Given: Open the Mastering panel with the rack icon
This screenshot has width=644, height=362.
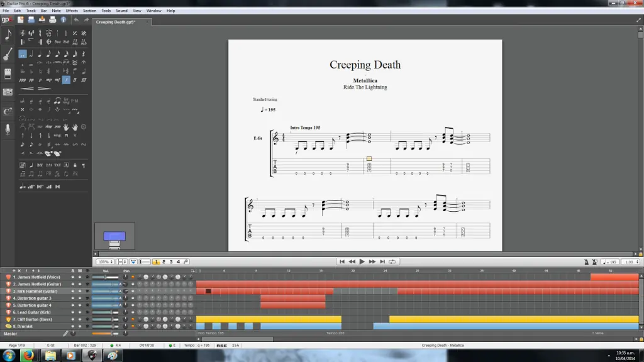Looking at the screenshot, I should point(8,92).
